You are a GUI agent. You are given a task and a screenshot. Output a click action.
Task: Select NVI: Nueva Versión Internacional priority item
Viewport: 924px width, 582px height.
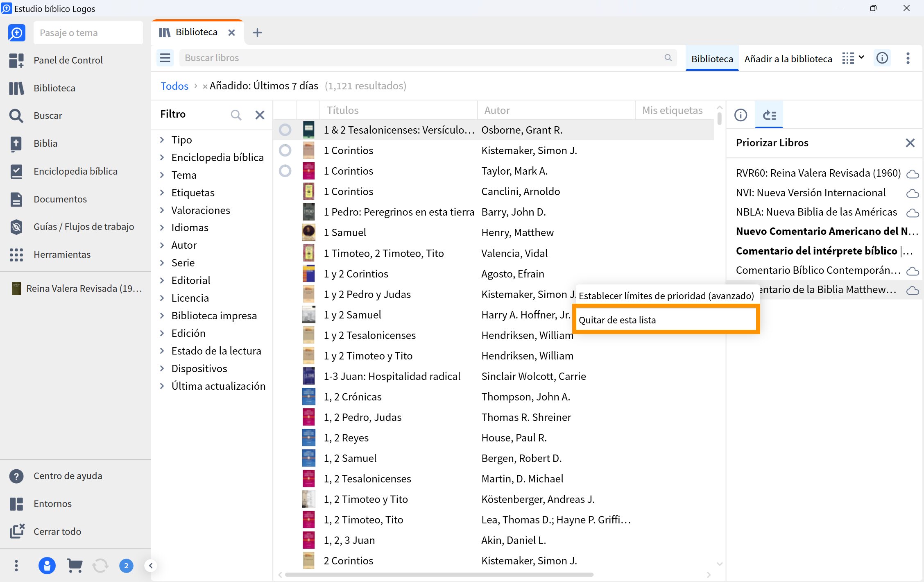(811, 193)
